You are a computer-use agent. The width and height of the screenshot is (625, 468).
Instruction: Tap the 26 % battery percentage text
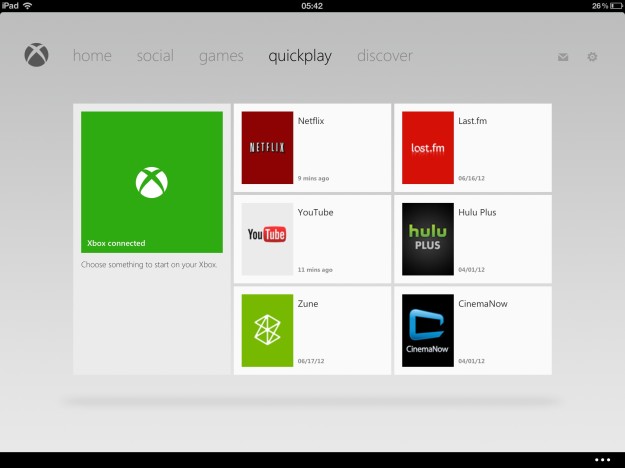[600, 6]
